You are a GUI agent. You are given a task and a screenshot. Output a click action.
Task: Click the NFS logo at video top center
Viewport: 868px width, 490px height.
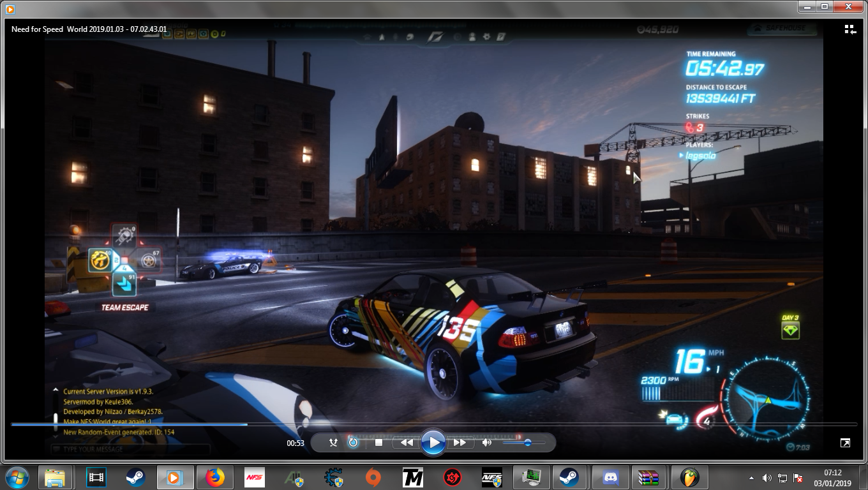pyautogui.click(x=435, y=36)
